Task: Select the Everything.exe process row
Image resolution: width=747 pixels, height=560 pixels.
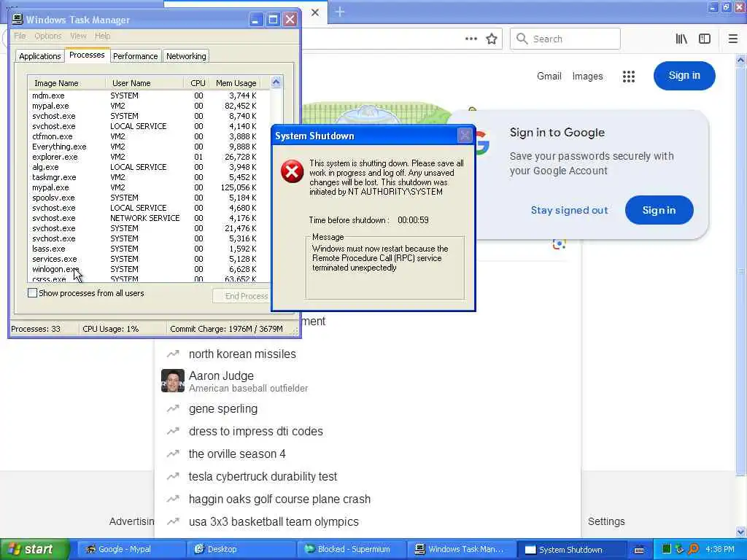Action: tap(149, 147)
